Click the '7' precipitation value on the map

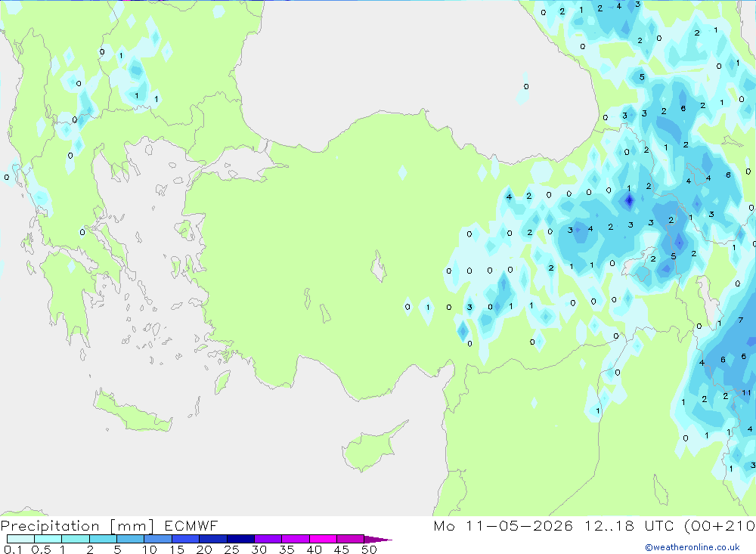click(x=741, y=320)
